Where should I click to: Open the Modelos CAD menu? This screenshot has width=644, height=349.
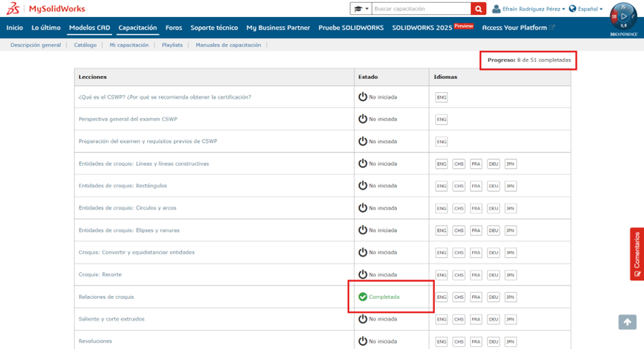coord(89,27)
